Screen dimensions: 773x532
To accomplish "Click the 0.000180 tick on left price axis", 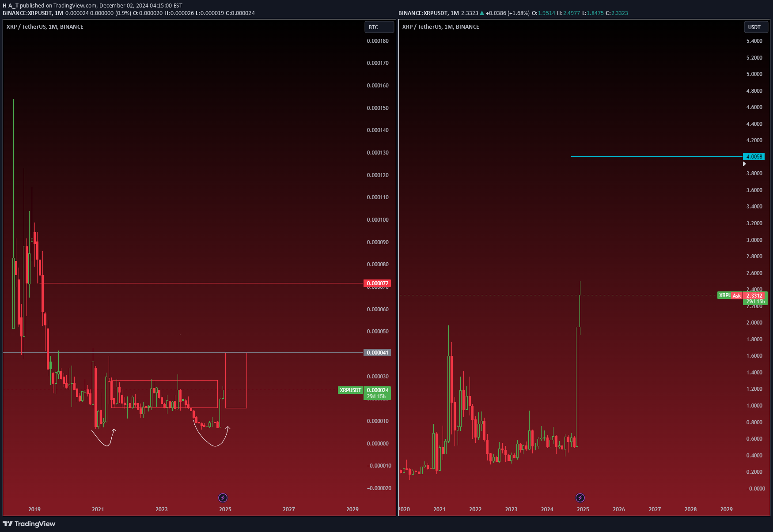I will click(x=378, y=41).
